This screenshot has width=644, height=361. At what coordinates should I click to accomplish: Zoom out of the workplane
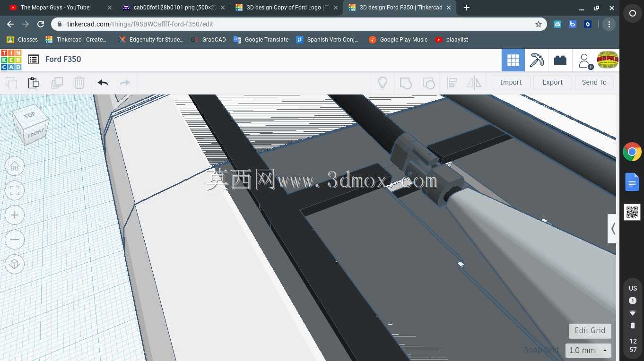pyautogui.click(x=15, y=240)
